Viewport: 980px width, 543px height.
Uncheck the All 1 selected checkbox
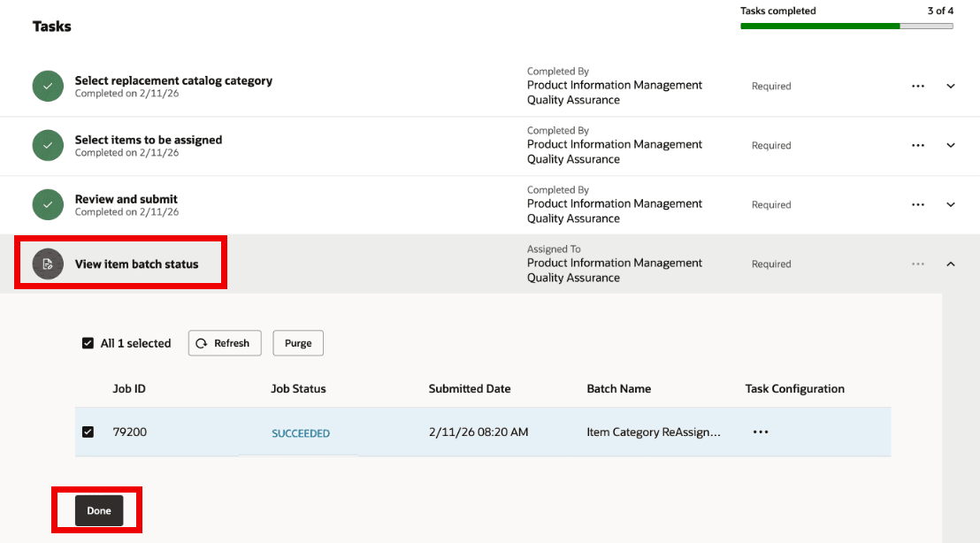(x=86, y=343)
